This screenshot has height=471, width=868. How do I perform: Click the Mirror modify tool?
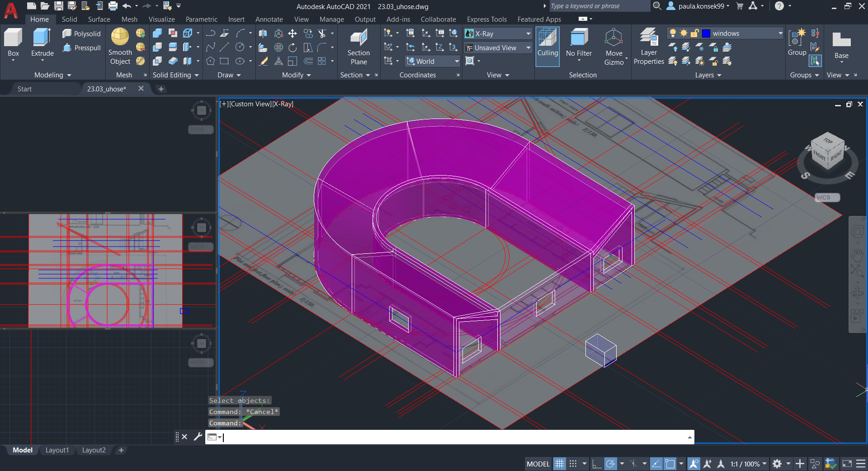(263, 33)
